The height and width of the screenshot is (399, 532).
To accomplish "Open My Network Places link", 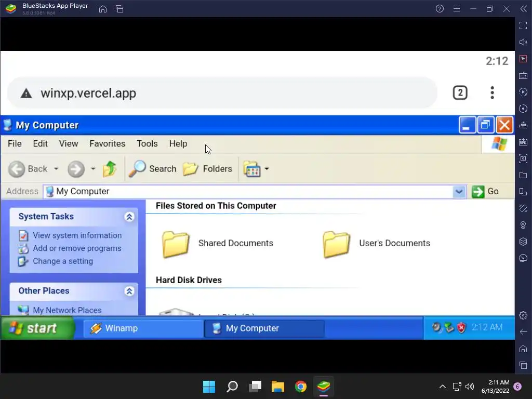I will (x=67, y=310).
